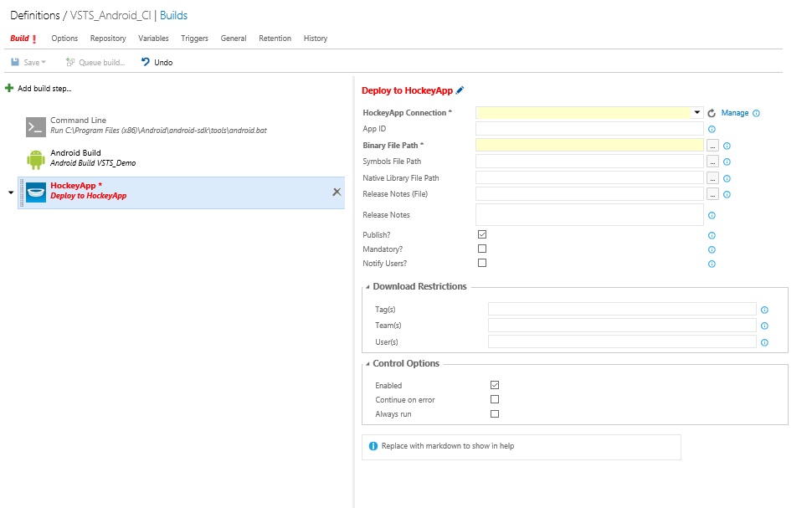This screenshot has height=508, width=812.
Task: Click the pencil icon to rename Deploy to HockeyApp
Action: (x=460, y=90)
